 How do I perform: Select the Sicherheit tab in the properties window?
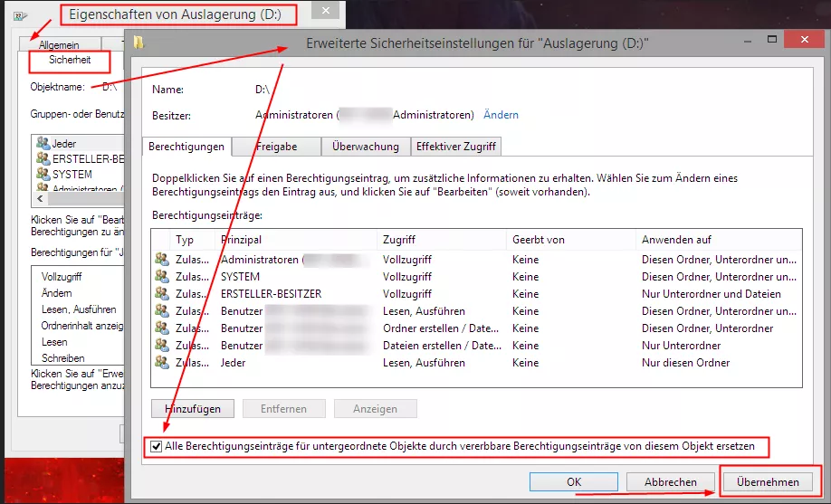(x=70, y=60)
